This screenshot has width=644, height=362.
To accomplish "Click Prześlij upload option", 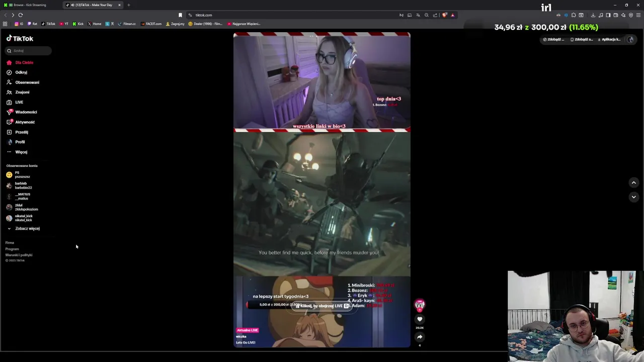I will [x=17, y=132].
